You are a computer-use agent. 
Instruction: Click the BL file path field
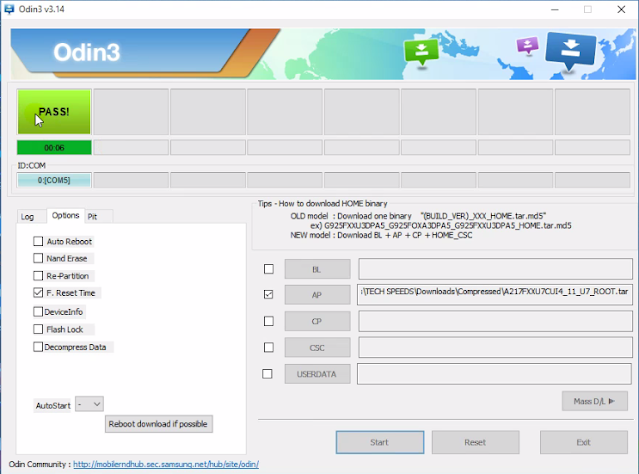coord(495,269)
